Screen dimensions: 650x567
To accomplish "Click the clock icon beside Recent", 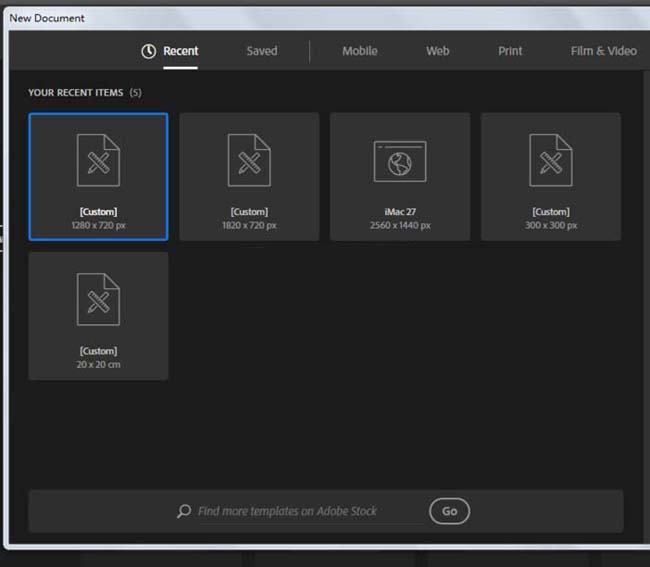I will tap(148, 51).
